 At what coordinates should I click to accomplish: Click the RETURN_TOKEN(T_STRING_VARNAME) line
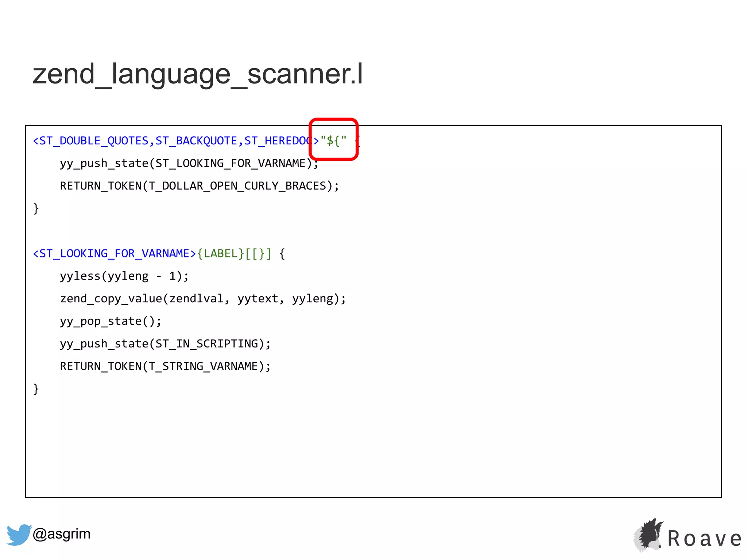pos(165,366)
